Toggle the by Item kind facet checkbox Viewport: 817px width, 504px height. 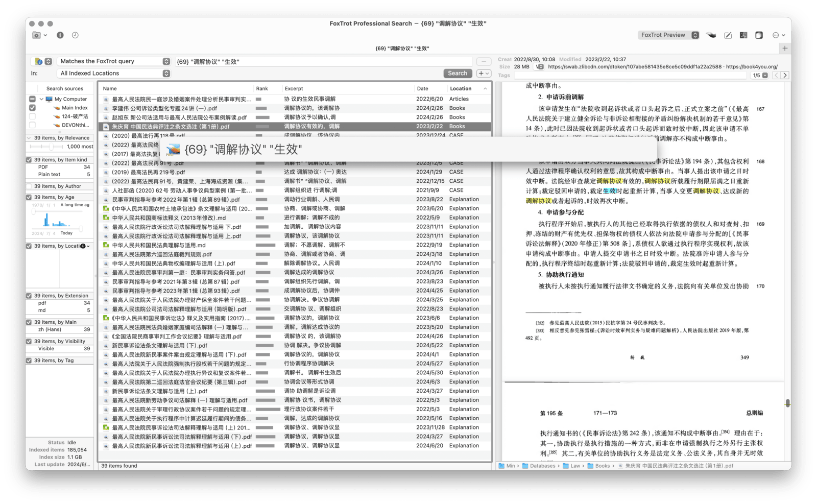[29, 160]
